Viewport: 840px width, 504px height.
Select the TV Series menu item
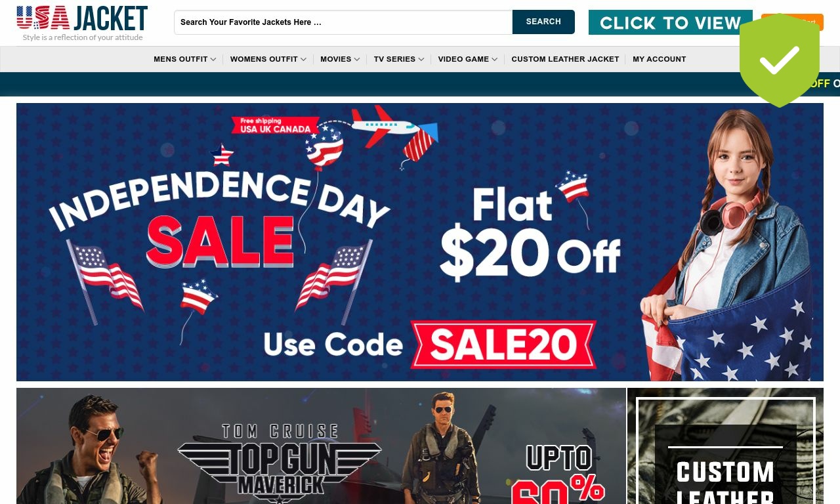pyautogui.click(x=394, y=59)
